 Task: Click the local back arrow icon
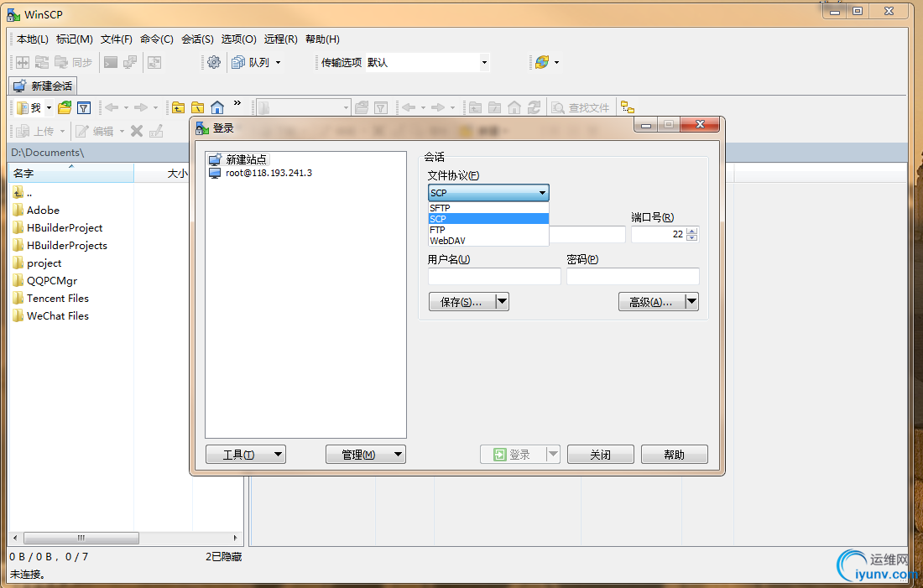pyautogui.click(x=112, y=107)
